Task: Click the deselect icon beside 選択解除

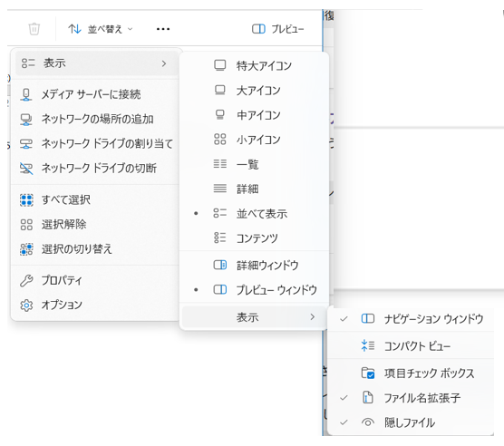Action: pos(26,225)
